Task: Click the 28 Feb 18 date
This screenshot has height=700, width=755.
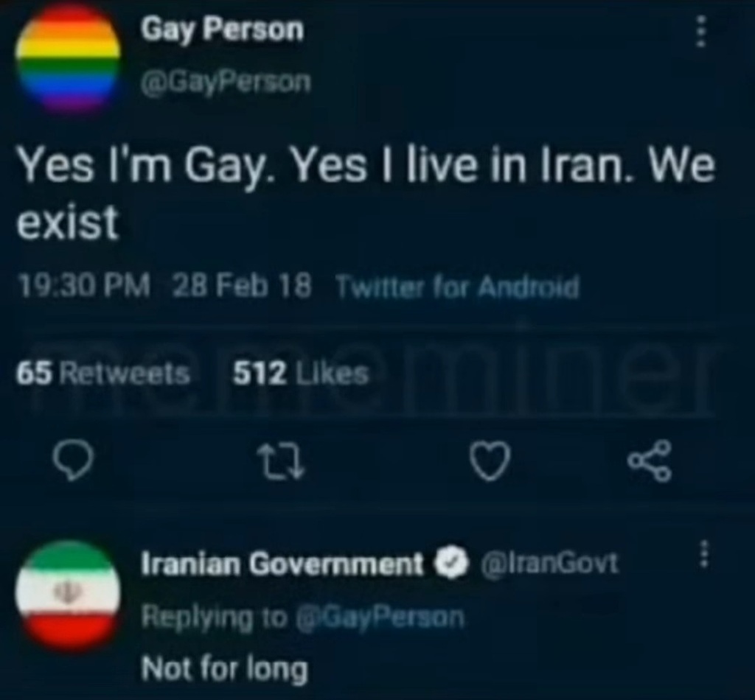Action: tap(242, 286)
